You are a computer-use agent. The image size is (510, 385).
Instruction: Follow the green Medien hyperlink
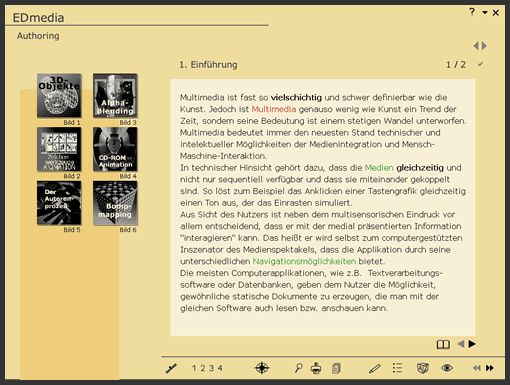(379, 168)
